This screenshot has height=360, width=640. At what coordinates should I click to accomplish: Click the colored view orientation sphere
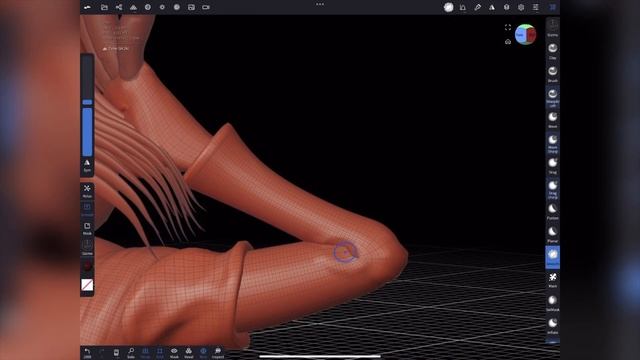tap(525, 35)
